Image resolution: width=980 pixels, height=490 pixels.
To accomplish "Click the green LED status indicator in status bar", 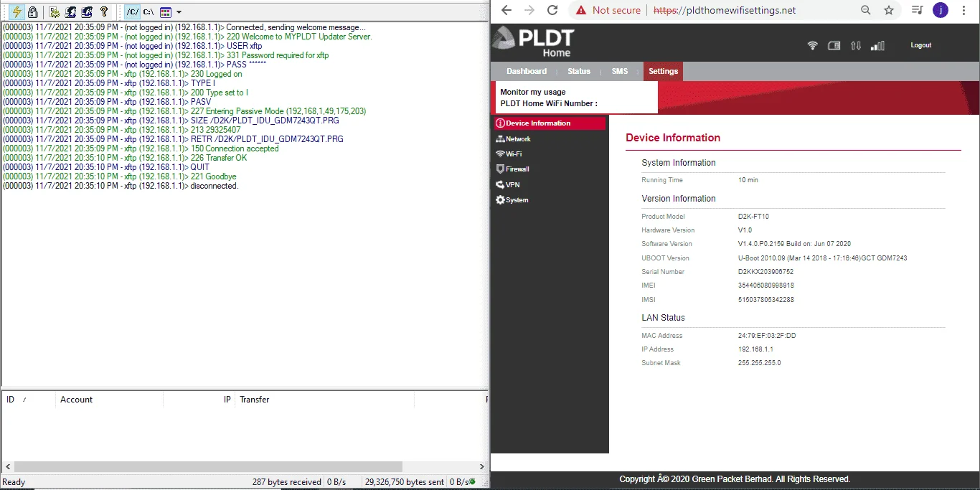I will (472, 482).
